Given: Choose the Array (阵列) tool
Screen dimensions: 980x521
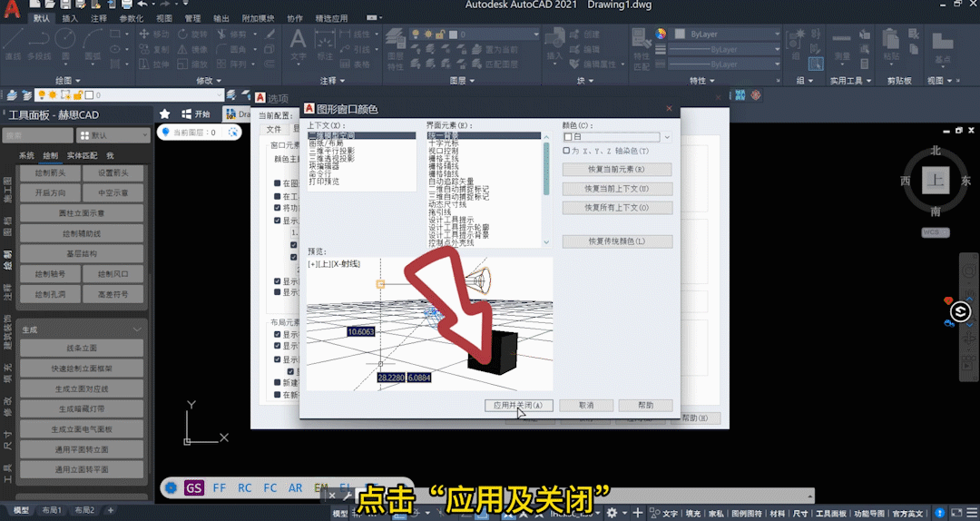Looking at the screenshot, I should [x=232, y=64].
